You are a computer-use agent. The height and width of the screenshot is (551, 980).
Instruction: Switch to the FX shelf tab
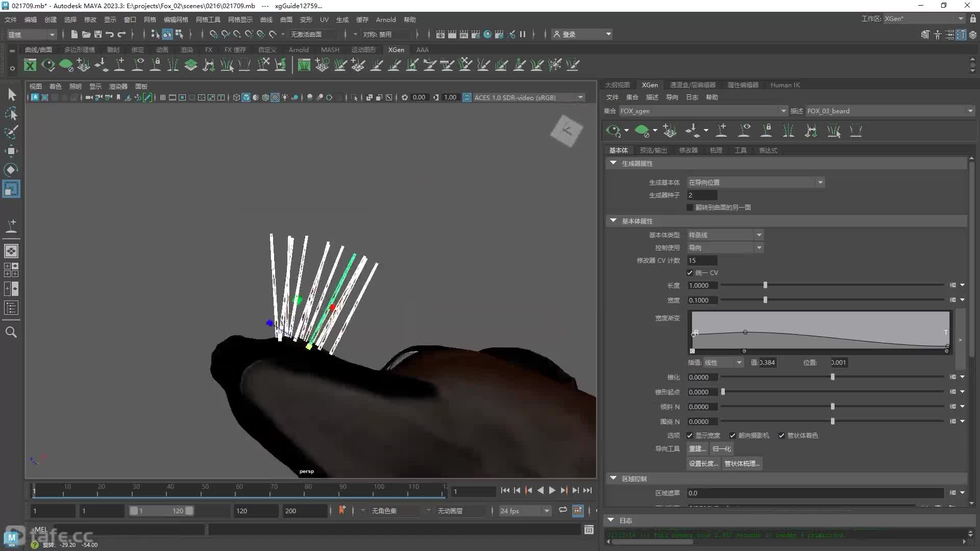tap(209, 49)
